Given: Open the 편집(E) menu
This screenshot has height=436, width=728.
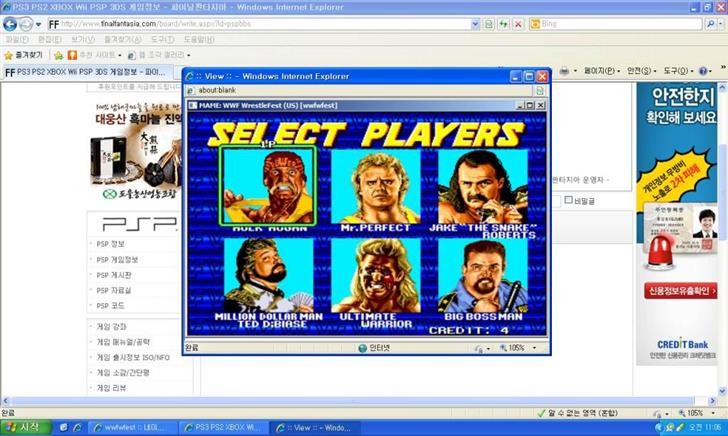Looking at the screenshot, I should click(x=50, y=39).
